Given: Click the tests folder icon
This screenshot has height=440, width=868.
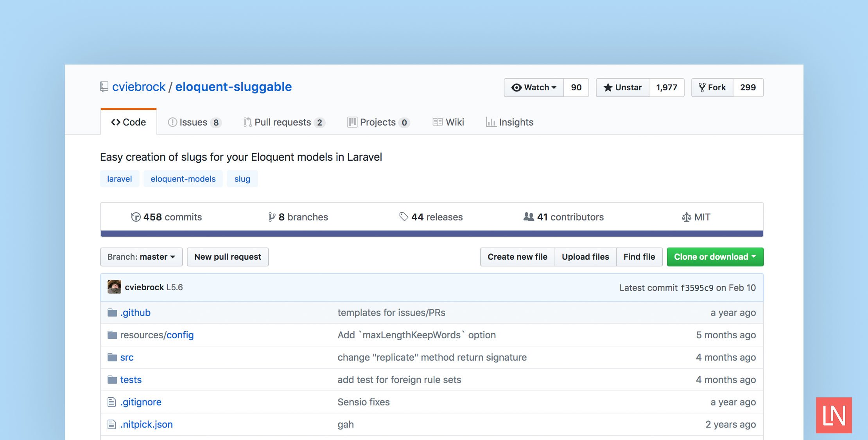Looking at the screenshot, I should pyautogui.click(x=112, y=379).
